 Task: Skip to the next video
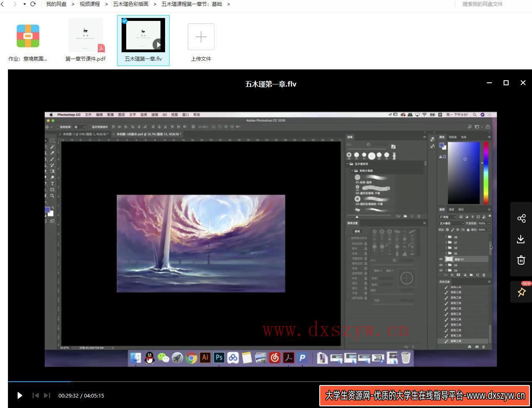click(47, 395)
